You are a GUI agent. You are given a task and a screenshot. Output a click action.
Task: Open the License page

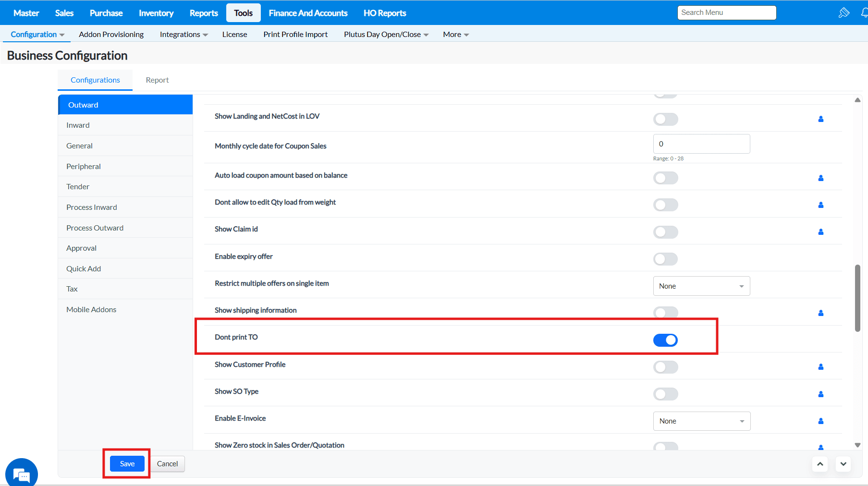click(234, 35)
